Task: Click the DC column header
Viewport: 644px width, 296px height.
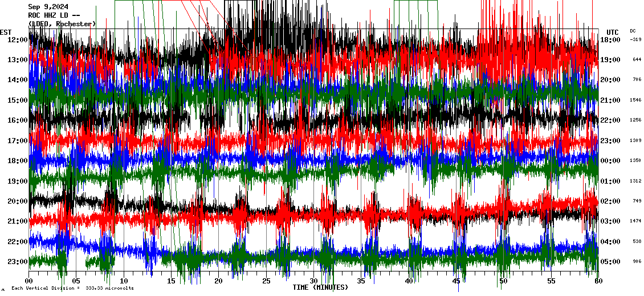Action: click(633, 31)
